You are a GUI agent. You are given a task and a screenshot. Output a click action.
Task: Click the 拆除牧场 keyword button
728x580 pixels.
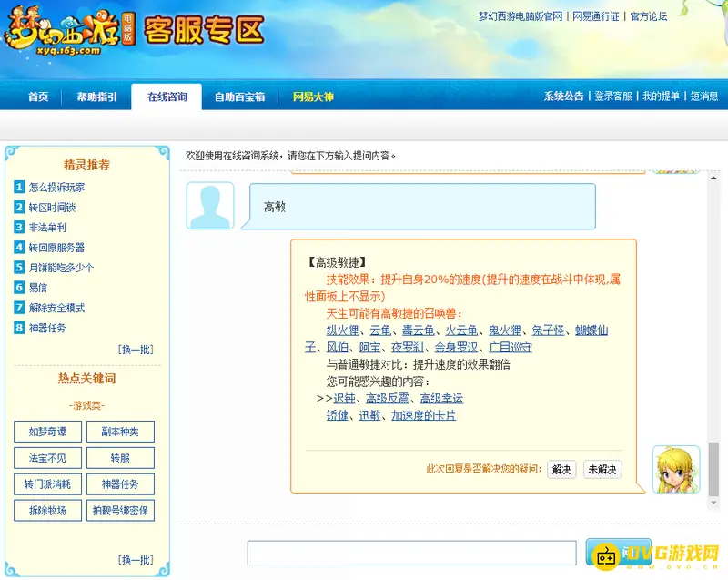coord(48,510)
